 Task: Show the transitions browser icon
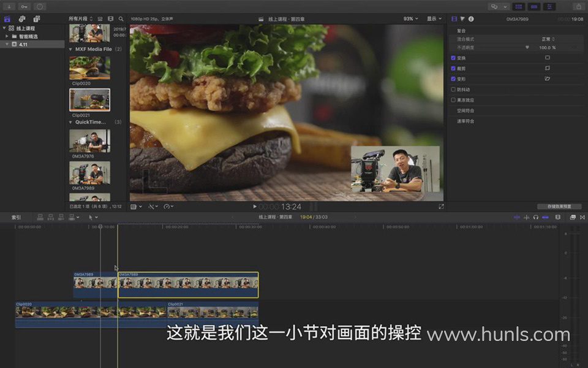pyautogui.click(x=582, y=217)
